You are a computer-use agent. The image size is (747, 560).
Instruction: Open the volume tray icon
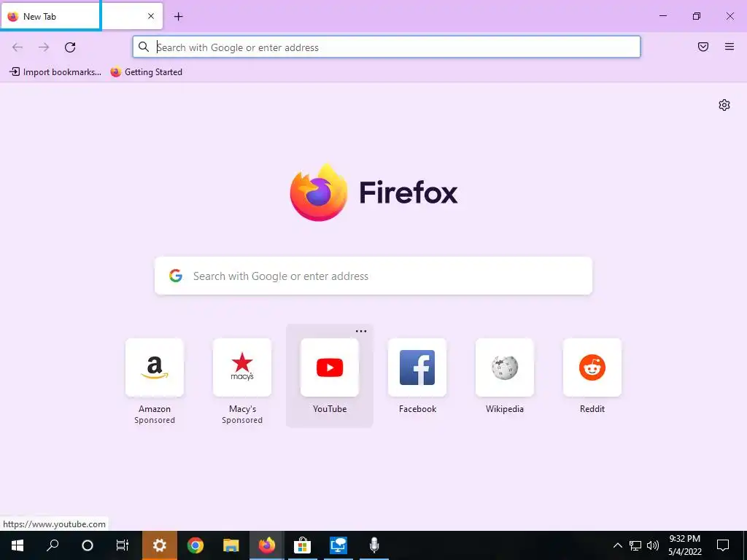(x=653, y=545)
